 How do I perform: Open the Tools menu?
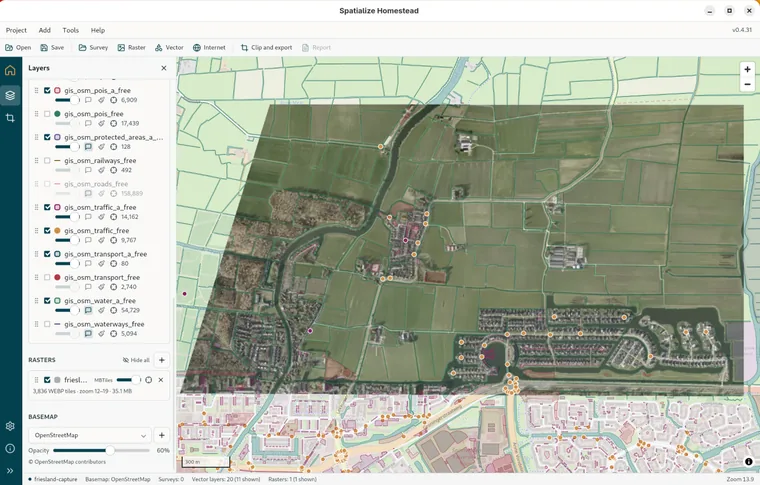point(70,30)
